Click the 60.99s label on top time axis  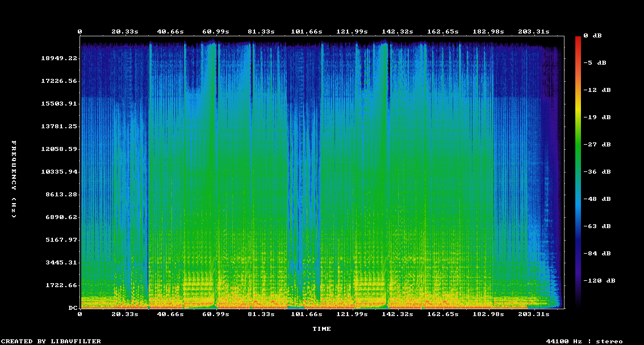215,32
